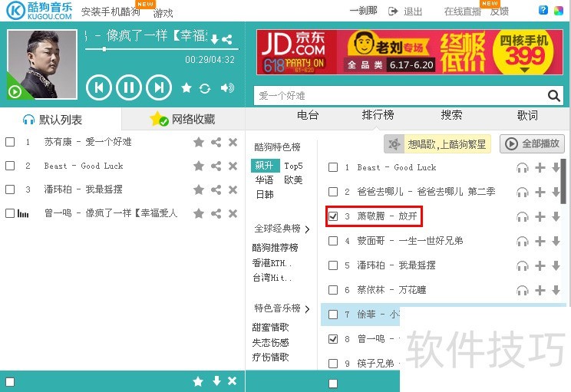Remove 苏有康 song from the default list

(233, 142)
